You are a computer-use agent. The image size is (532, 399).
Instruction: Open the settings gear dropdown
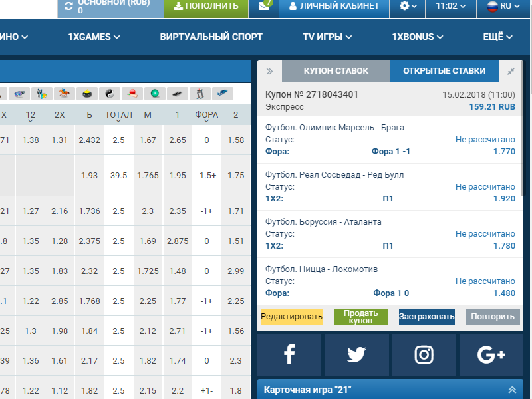coord(408,6)
